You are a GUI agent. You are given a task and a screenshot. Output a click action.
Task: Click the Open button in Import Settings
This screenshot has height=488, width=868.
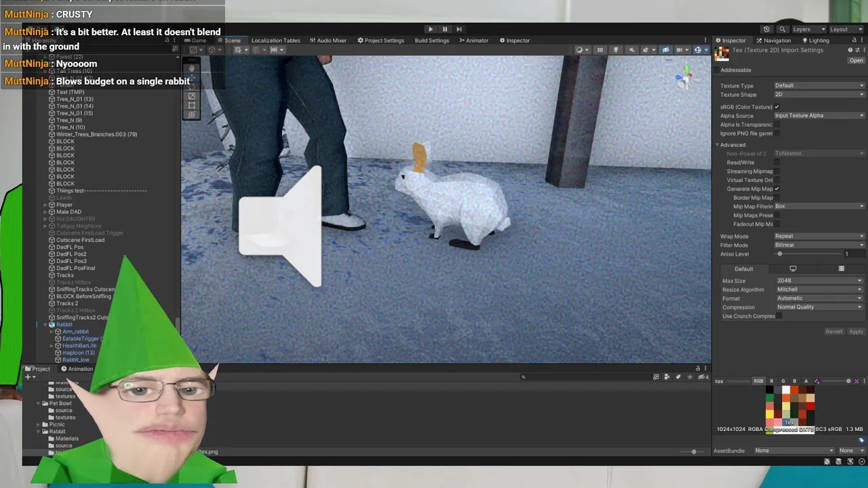click(856, 60)
